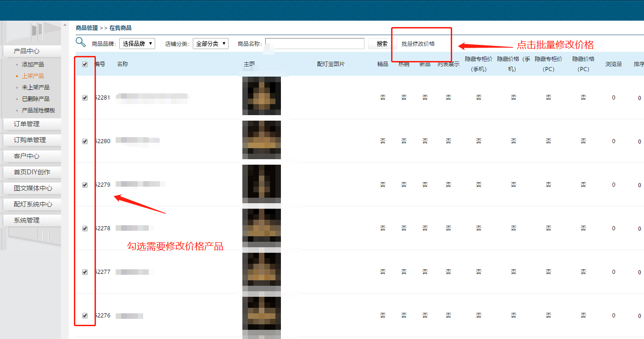
Task: Uncheck the checkbox for product 52281
Action: [85, 98]
